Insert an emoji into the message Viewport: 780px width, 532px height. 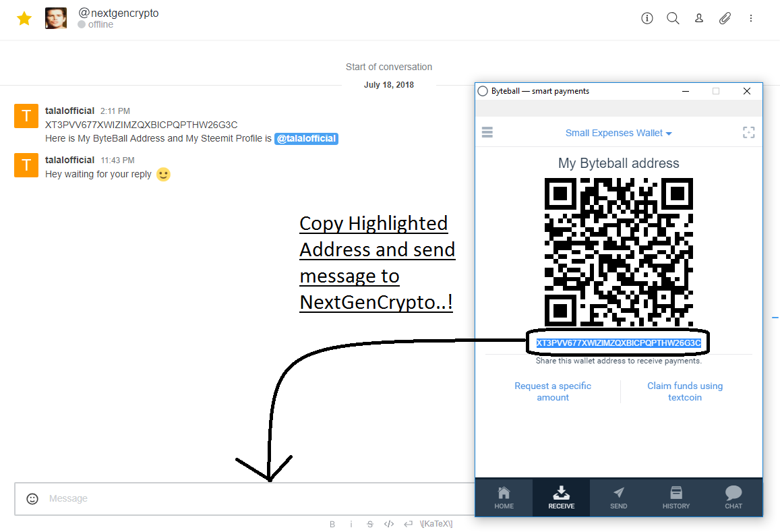click(x=32, y=498)
